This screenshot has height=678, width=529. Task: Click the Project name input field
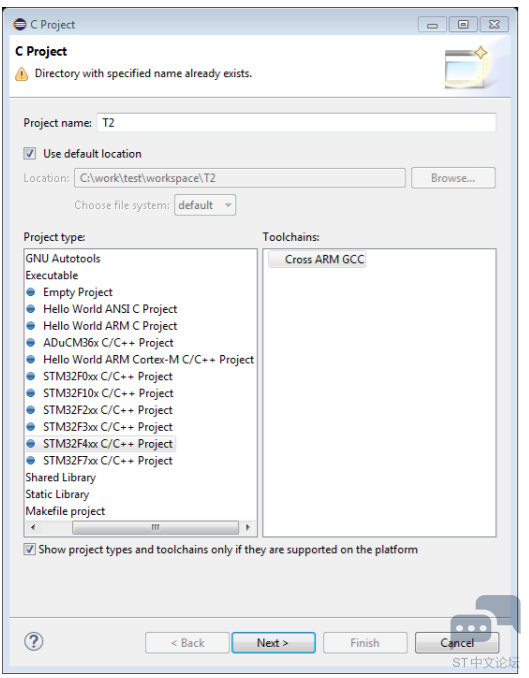click(x=296, y=123)
